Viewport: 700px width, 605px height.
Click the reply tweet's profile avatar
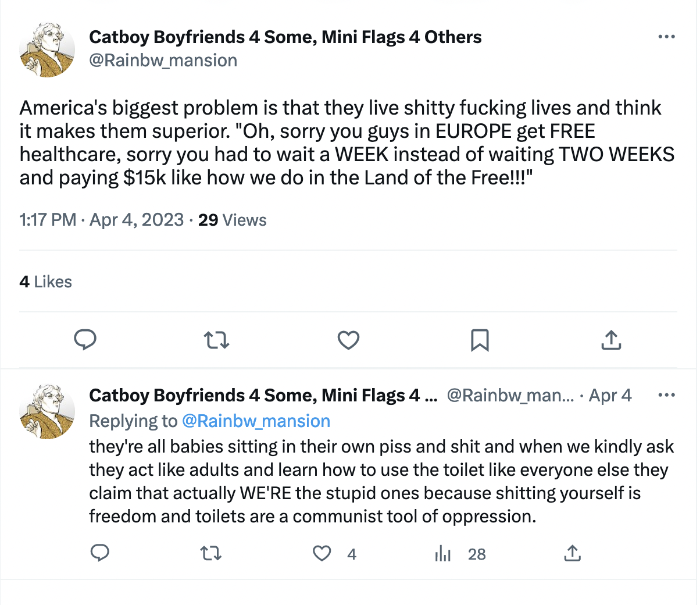pos(47,411)
